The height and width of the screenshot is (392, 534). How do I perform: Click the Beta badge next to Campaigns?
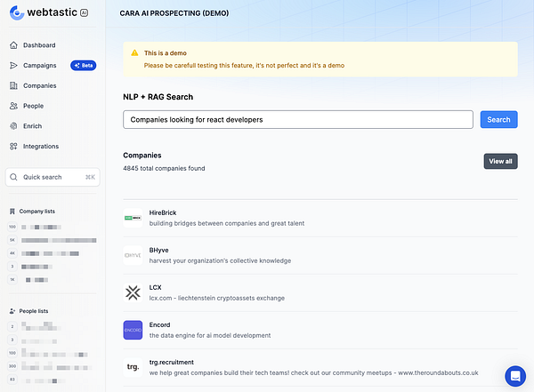83,65
